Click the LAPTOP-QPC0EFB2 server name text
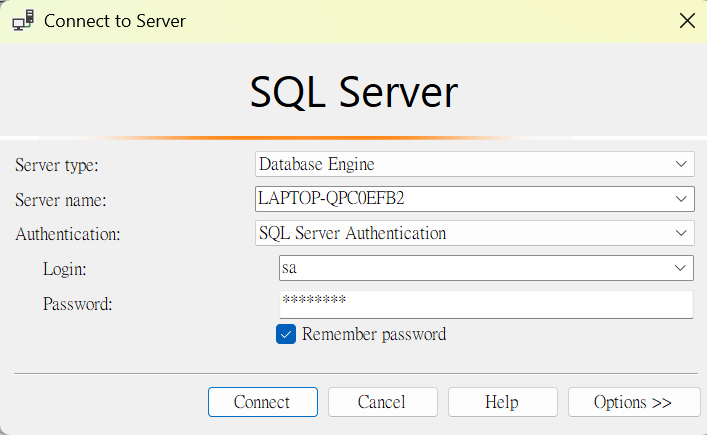This screenshot has width=707, height=435. click(331, 199)
